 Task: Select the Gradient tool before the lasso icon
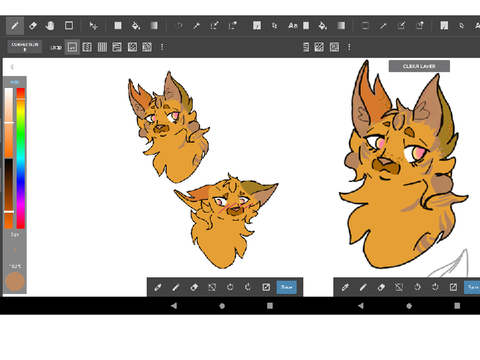pos(154,26)
